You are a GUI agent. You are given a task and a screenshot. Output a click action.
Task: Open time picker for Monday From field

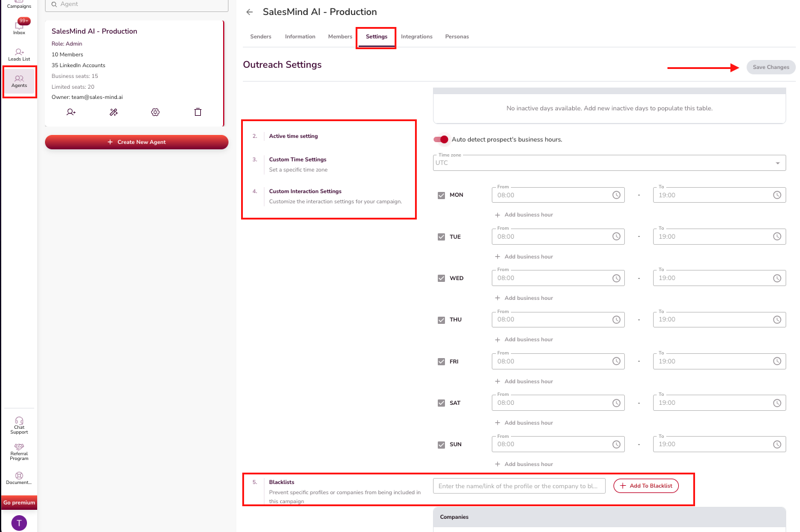click(616, 195)
